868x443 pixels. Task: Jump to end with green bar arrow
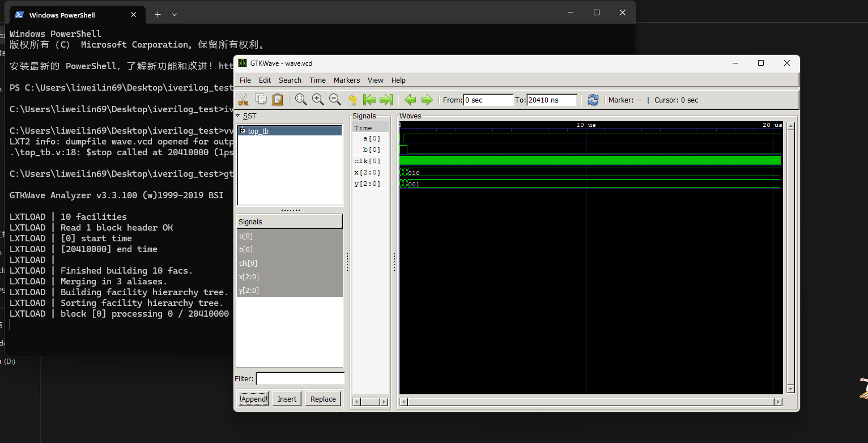386,100
